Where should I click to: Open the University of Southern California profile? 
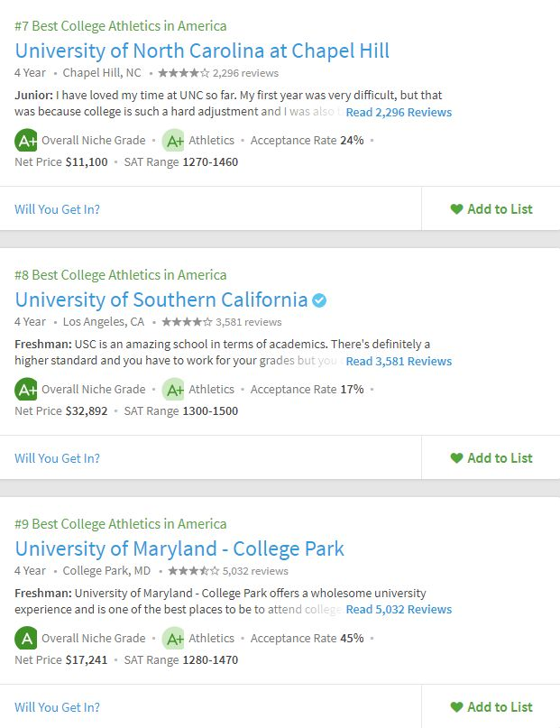coord(161,299)
